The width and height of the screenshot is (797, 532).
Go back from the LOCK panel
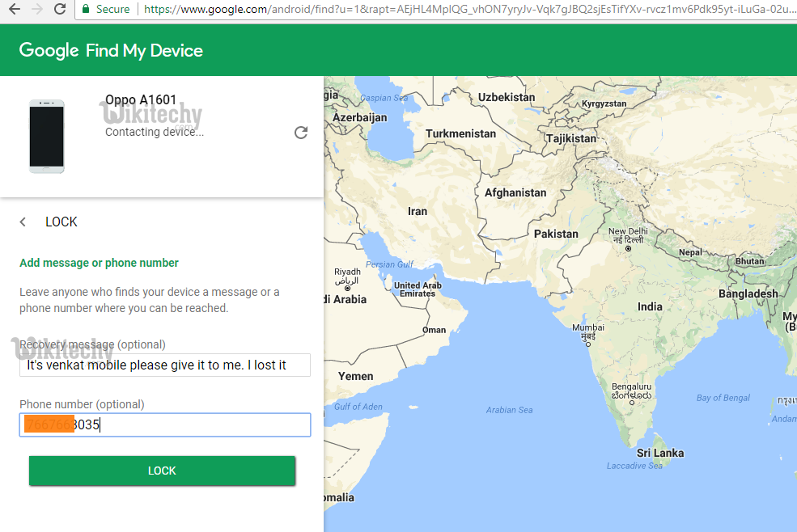click(x=23, y=222)
